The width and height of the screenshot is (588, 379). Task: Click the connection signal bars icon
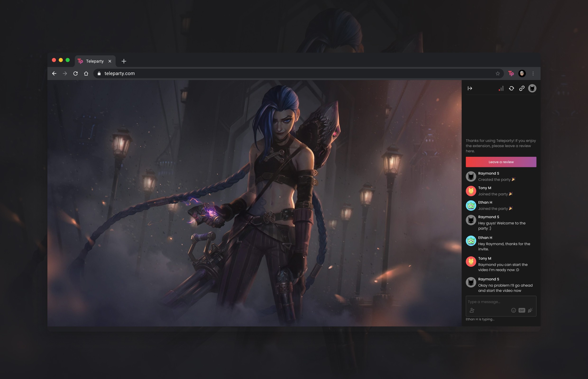pos(501,88)
